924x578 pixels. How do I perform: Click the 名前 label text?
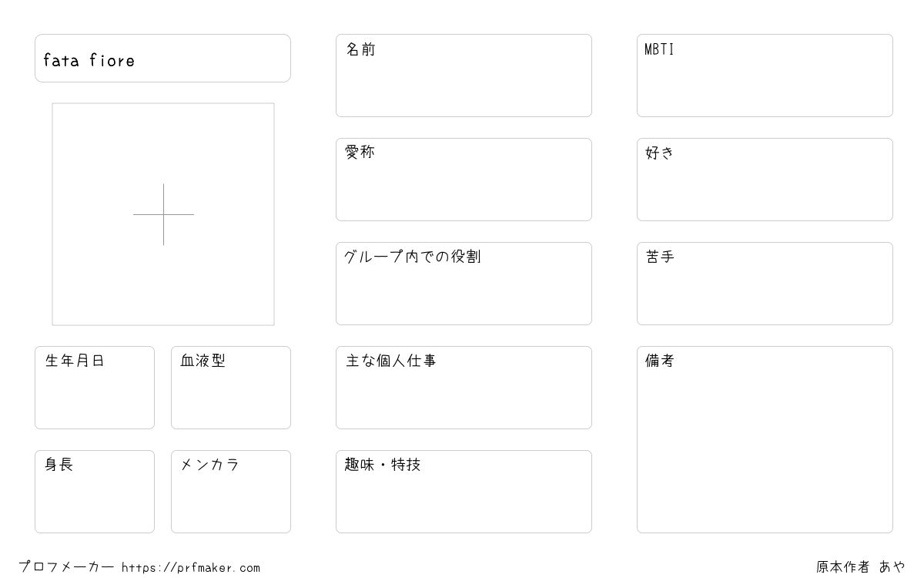coord(360,49)
